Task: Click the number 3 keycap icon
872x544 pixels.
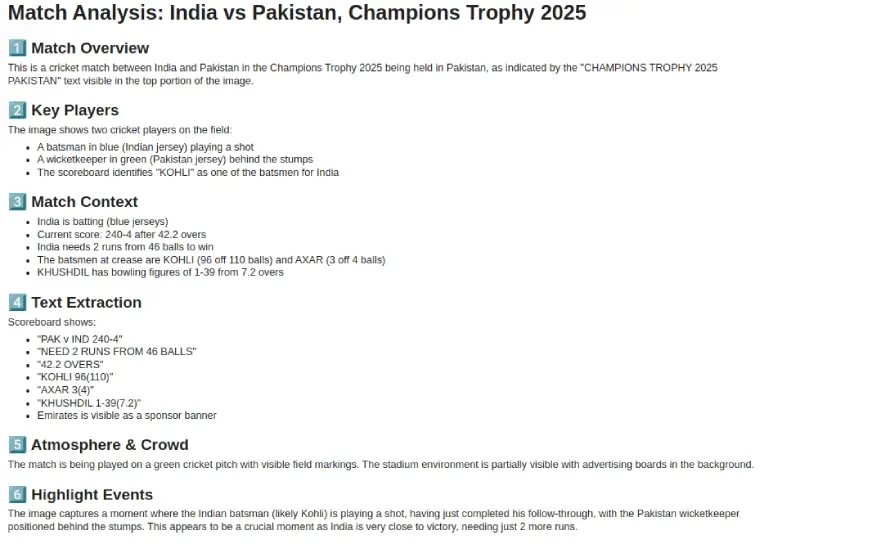Action: coord(17,202)
